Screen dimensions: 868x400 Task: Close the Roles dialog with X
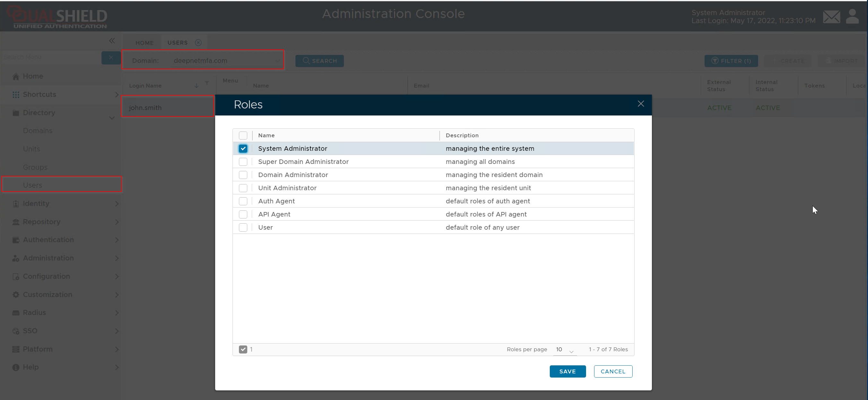point(641,104)
